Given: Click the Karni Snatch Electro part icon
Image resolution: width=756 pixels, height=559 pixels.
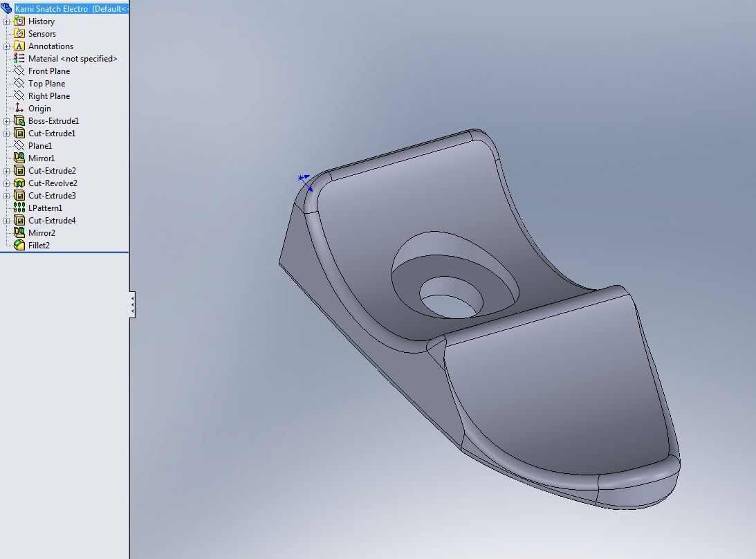Looking at the screenshot, I should 6,8.
